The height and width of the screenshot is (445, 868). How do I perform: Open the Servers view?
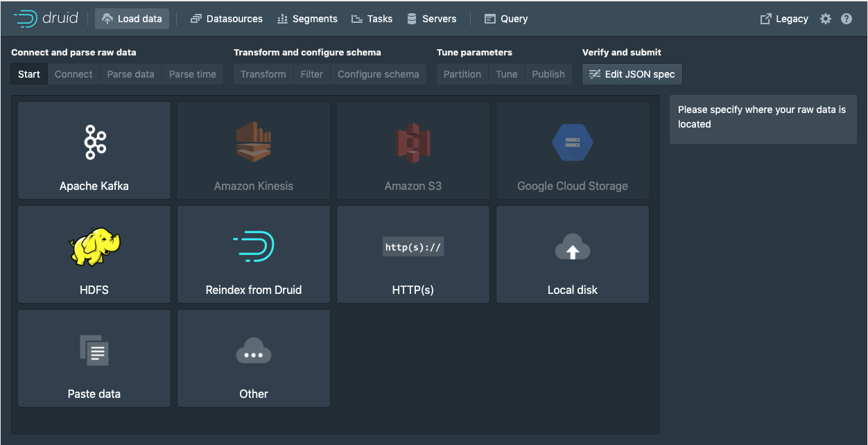pos(431,19)
